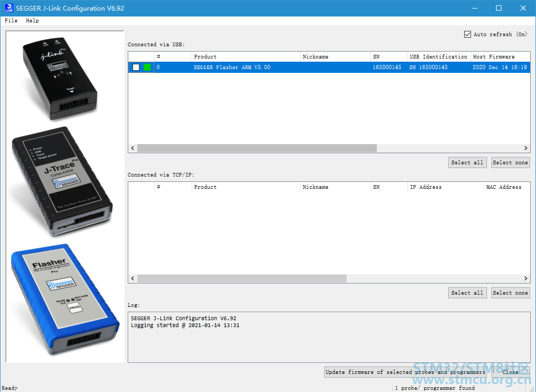Click the TCP/IP list horizontal scrollbar thumb
Viewport: 536px width, 392px height.
click(242, 279)
